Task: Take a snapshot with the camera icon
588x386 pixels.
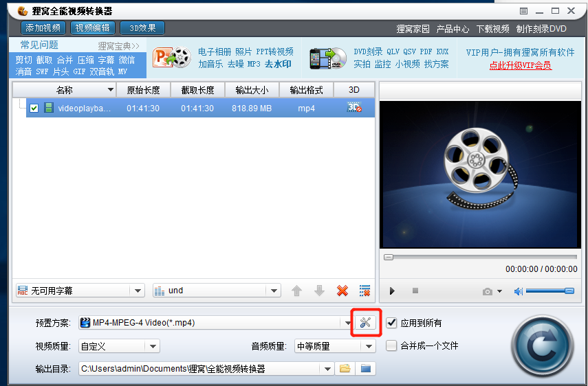Action: [487, 291]
